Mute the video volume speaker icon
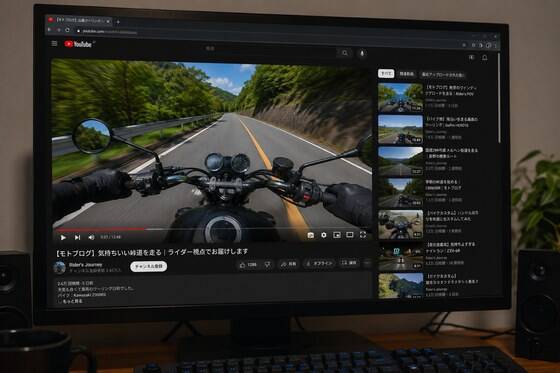Viewport: 560px width, 373px height. point(91,237)
